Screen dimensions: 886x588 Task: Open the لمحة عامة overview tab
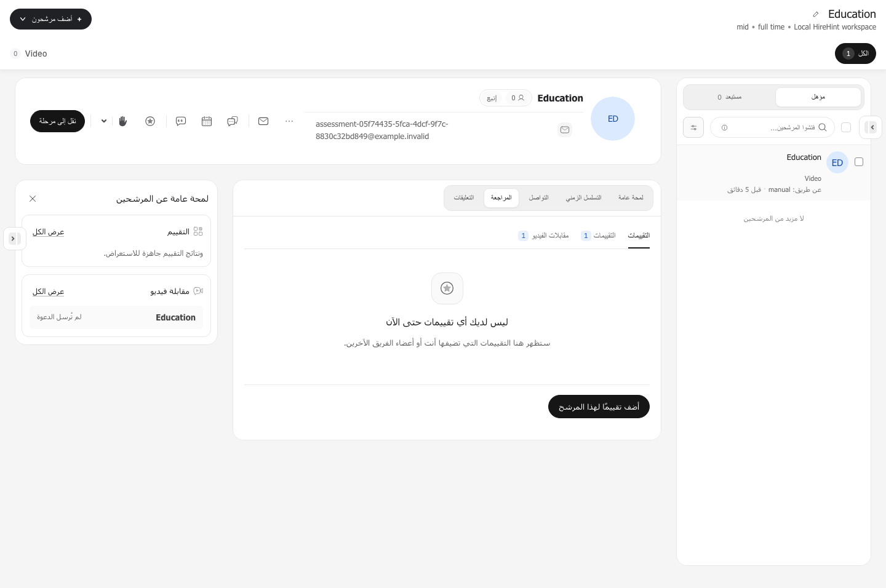pyautogui.click(x=631, y=198)
